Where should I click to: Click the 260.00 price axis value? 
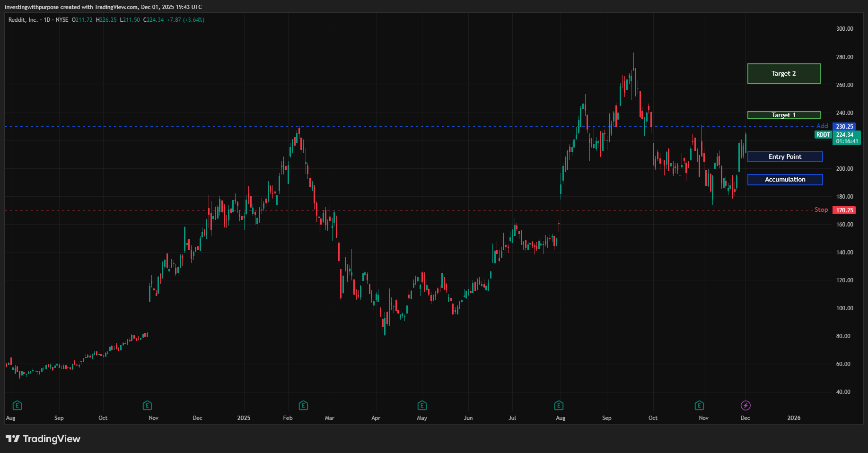[x=844, y=85]
